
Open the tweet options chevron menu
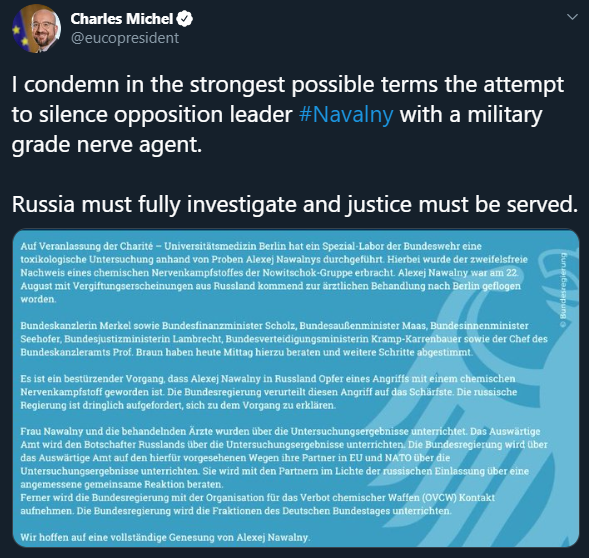pos(572,17)
